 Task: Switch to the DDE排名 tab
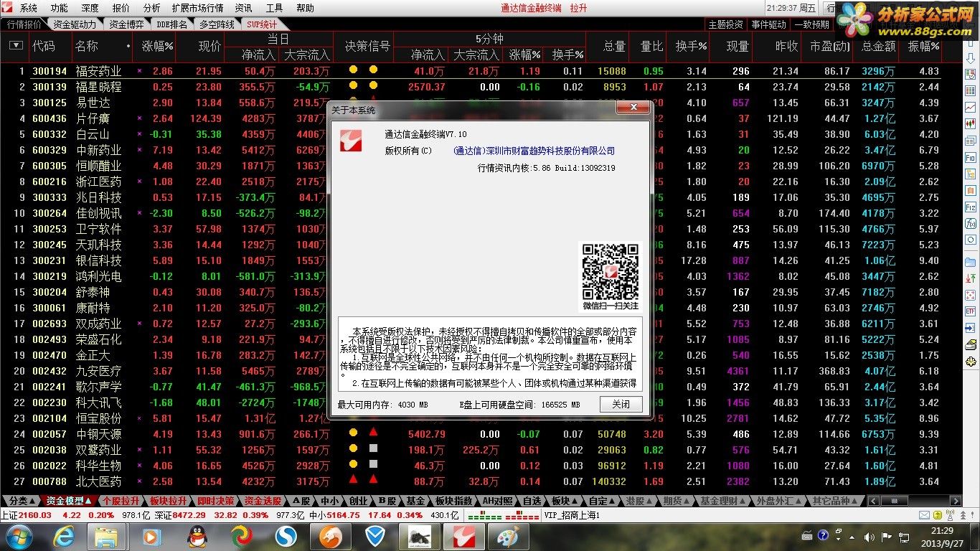click(171, 24)
